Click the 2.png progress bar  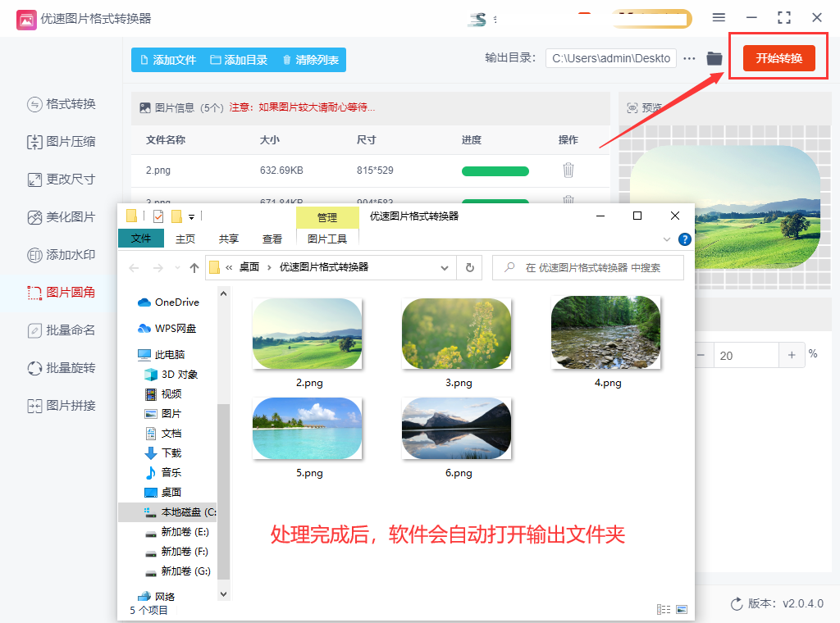[495, 171]
